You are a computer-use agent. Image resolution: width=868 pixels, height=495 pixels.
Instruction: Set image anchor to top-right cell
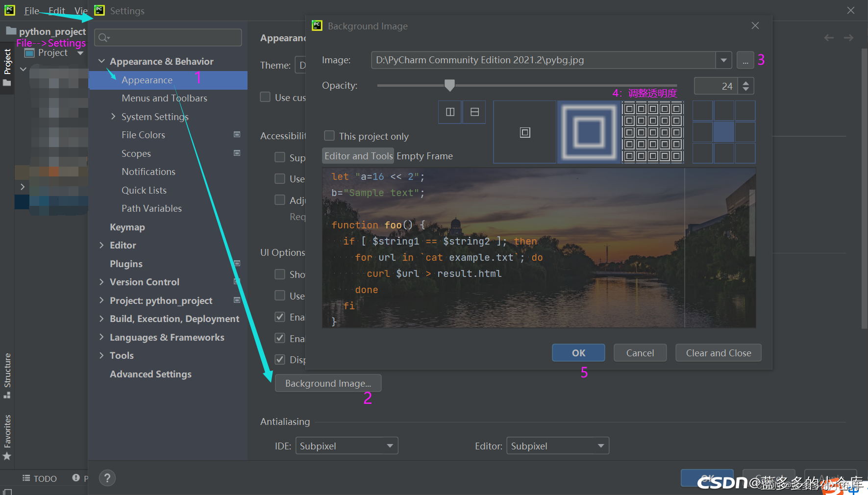click(x=745, y=111)
